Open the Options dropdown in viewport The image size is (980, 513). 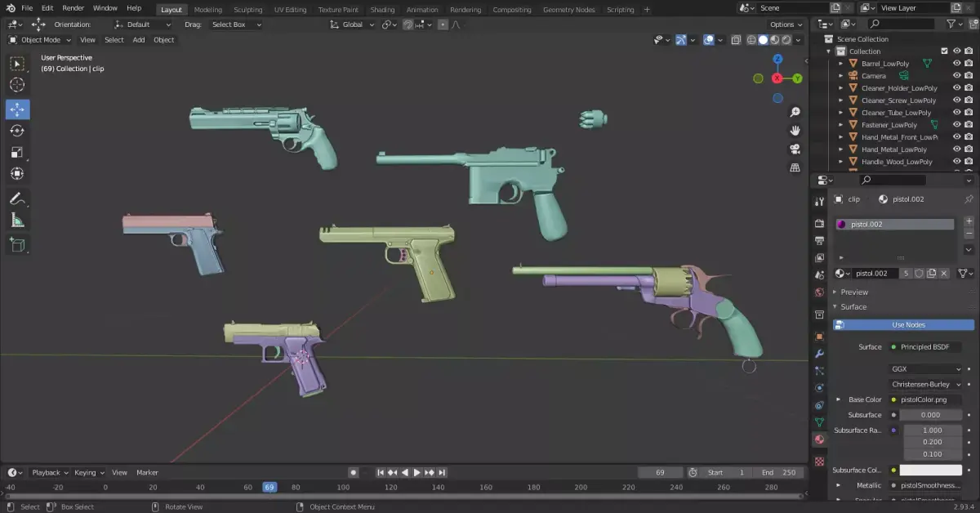pos(786,25)
